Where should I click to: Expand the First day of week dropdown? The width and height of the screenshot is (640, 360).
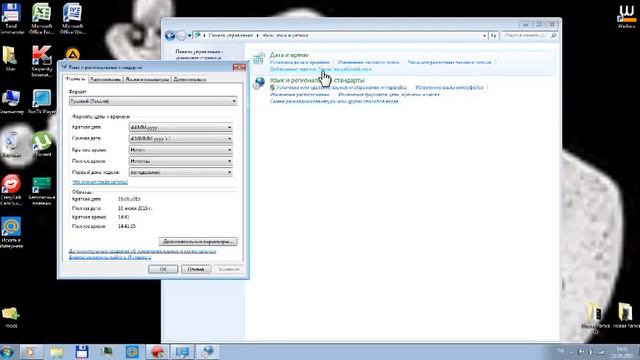coord(181,172)
